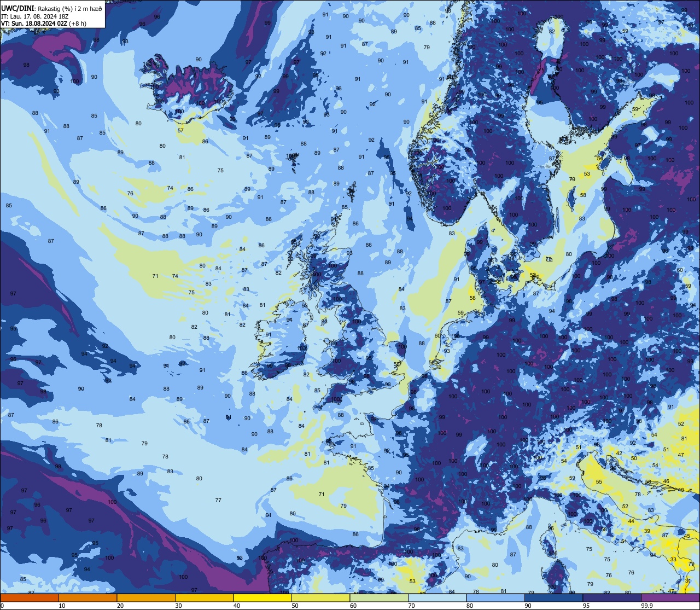Click the 40–50 bright yellow legend swatch
The image size is (700, 610).
tap(262, 597)
